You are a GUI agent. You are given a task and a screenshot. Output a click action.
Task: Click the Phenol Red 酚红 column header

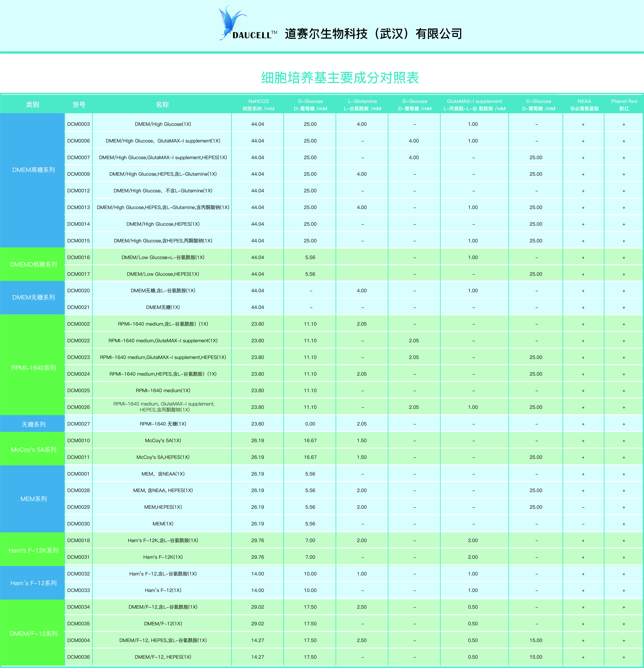coord(624,105)
